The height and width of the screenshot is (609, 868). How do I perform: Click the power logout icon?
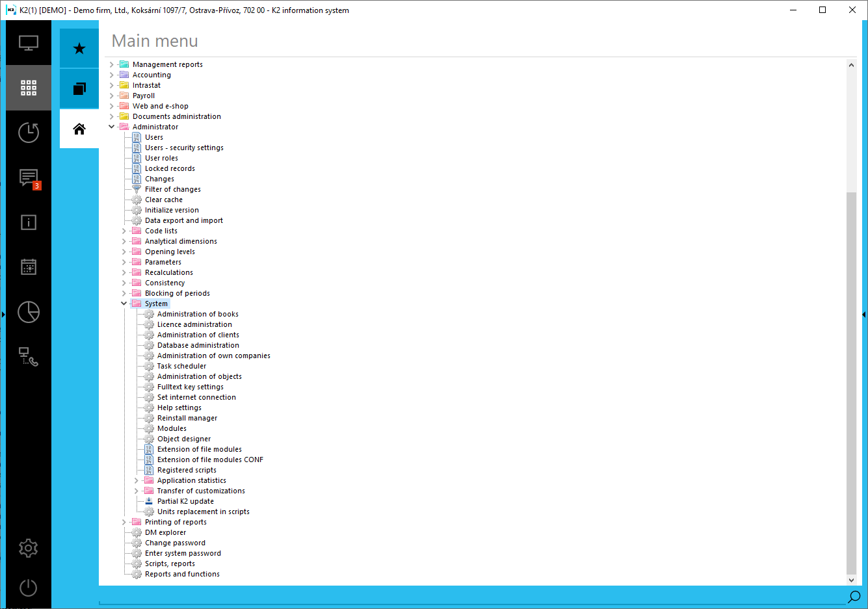pyautogui.click(x=28, y=588)
